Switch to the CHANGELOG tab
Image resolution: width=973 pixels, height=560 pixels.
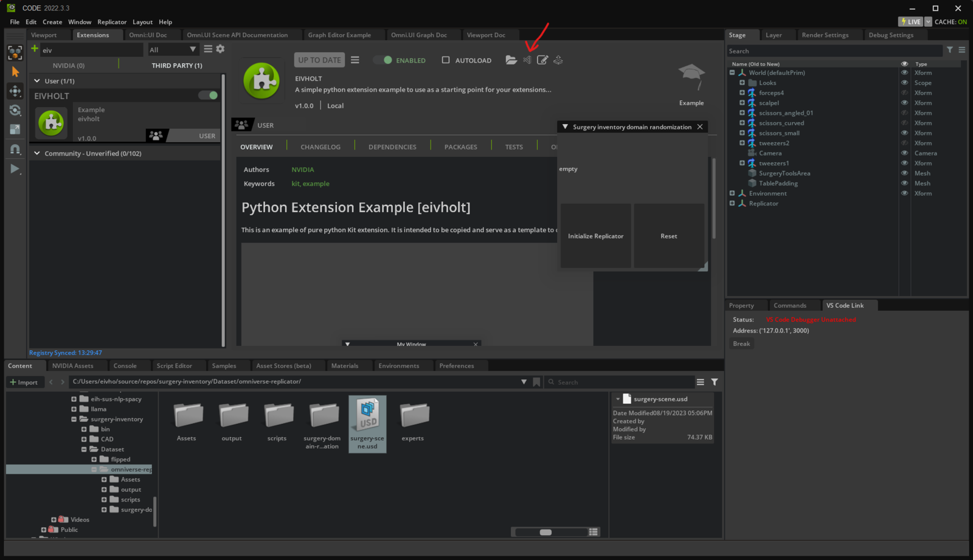point(320,147)
